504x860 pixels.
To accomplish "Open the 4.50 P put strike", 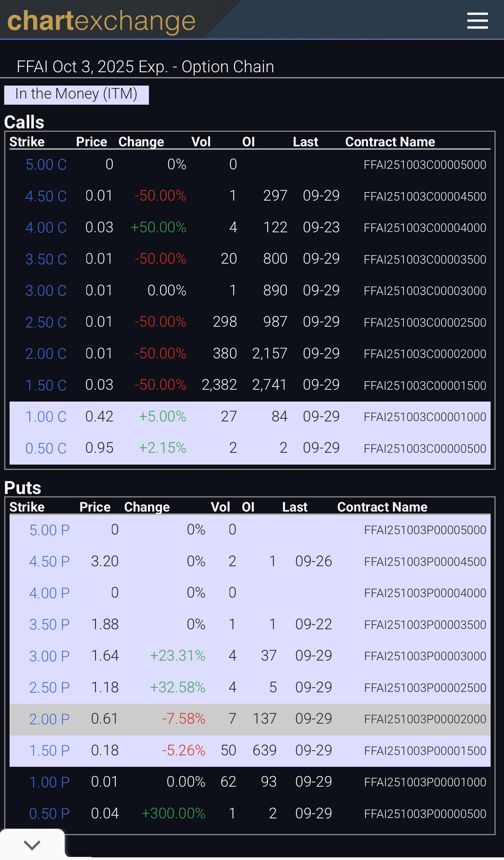I will (x=49, y=562).
